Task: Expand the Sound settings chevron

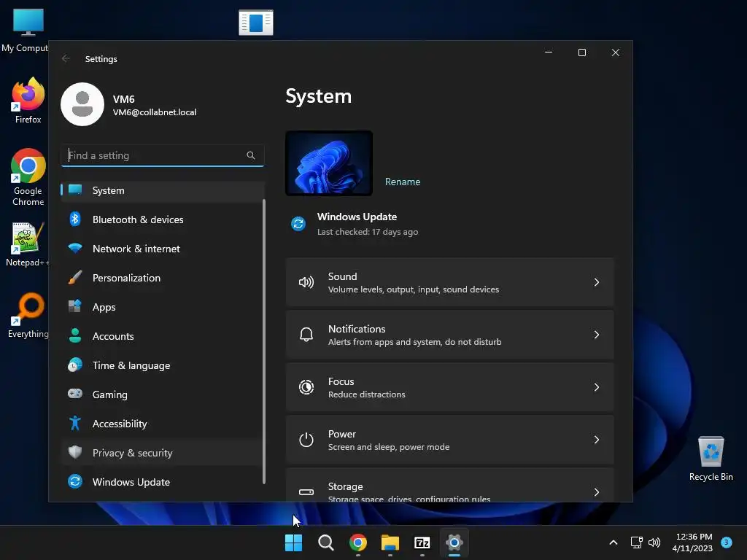Action: point(597,282)
